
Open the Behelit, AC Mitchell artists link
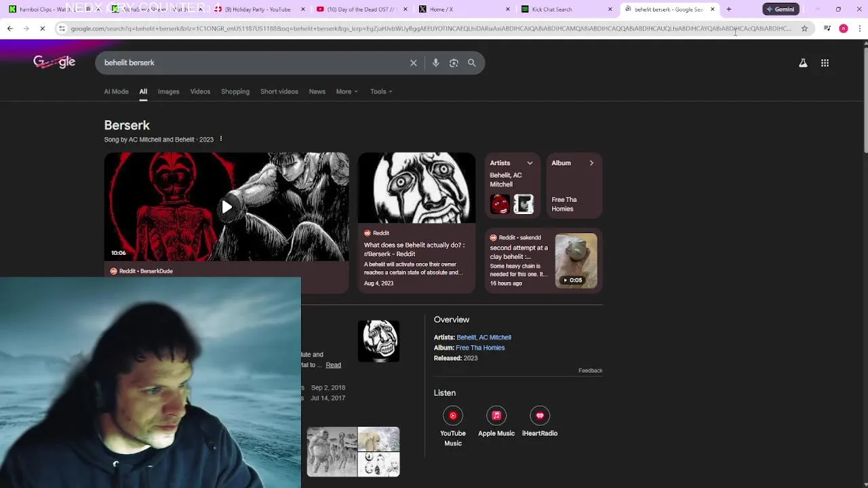click(484, 337)
